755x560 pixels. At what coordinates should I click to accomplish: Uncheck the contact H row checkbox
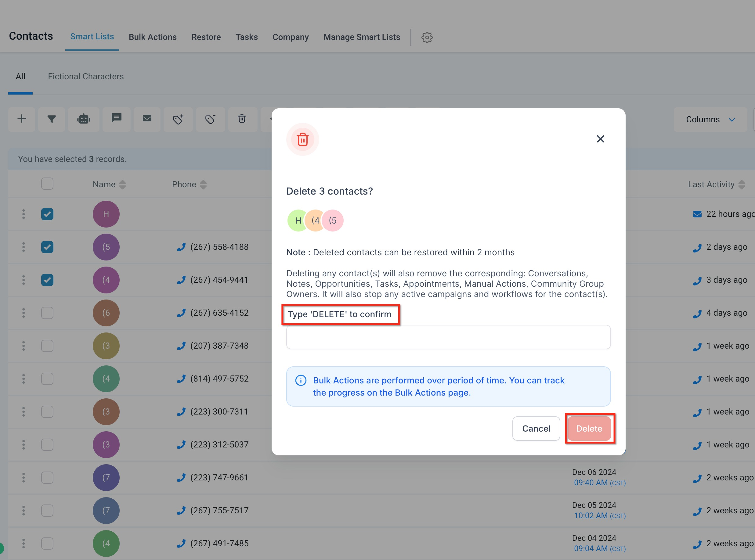(x=47, y=214)
